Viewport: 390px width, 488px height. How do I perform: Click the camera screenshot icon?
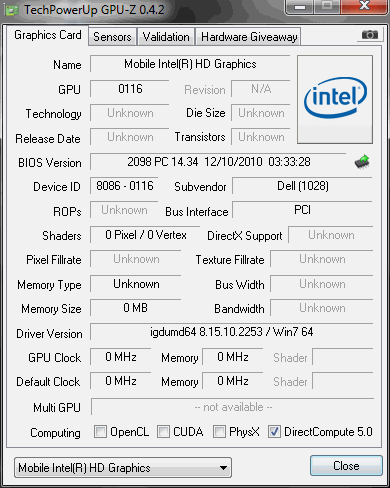(370, 35)
